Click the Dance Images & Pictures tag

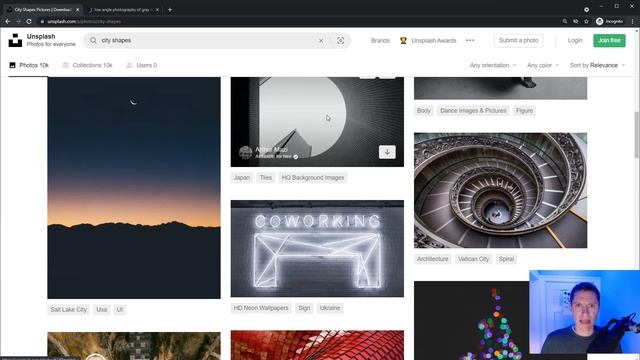coord(473,111)
